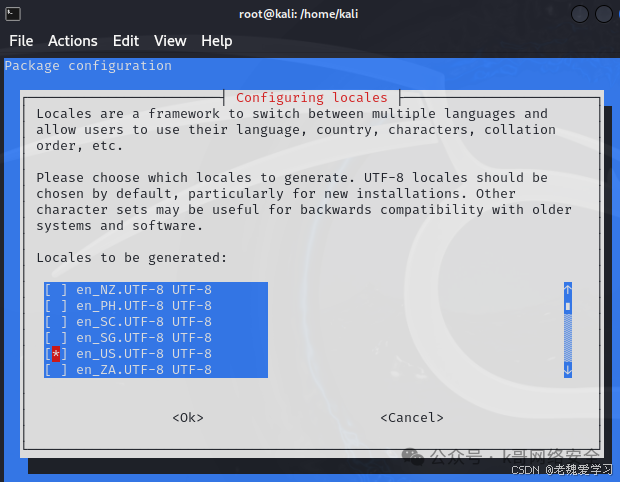This screenshot has width=620, height=482.
Task: Select the en_PH.UTF-8 UTF-8 row text
Action: click(144, 306)
